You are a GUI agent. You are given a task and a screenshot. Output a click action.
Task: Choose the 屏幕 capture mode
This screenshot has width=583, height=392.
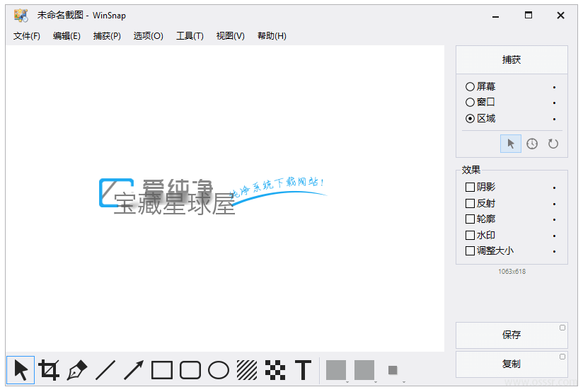[x=480, y=86]
